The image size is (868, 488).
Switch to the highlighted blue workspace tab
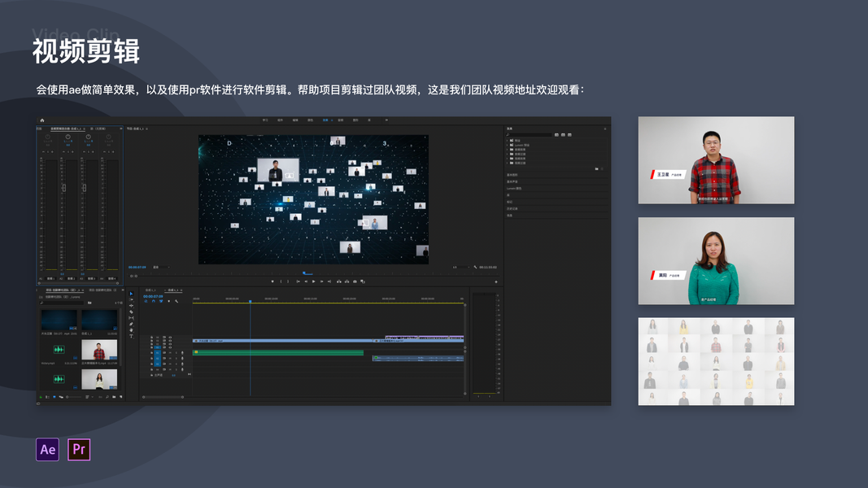coord(325,120)
